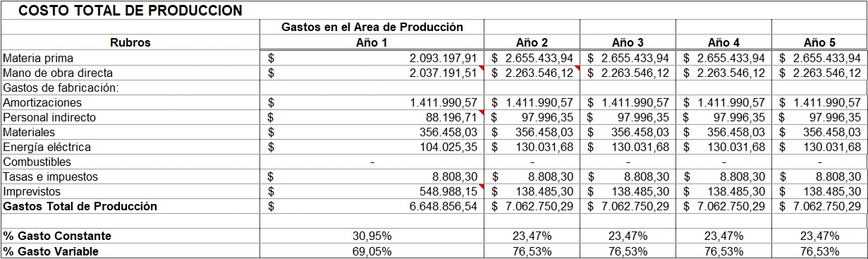Select the COSTO TOTAL DE PRODUCCION title cell
Screen dimensions: 868x259
tap(130, 11)
